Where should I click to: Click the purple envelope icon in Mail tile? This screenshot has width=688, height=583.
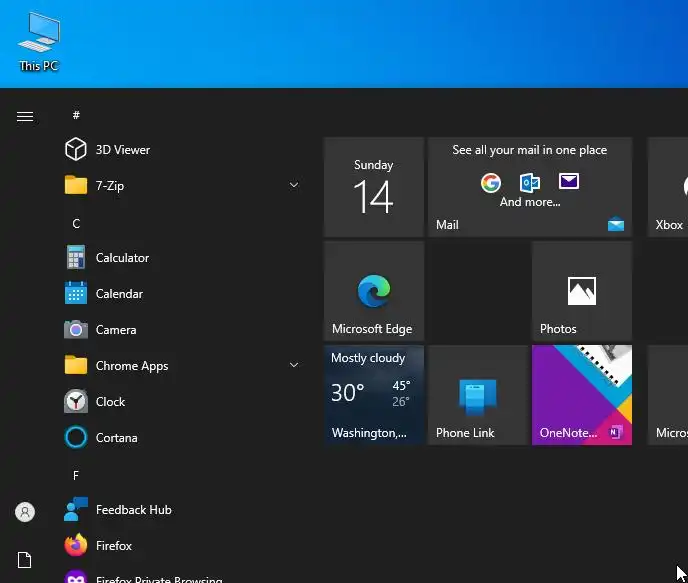[569, 181]
